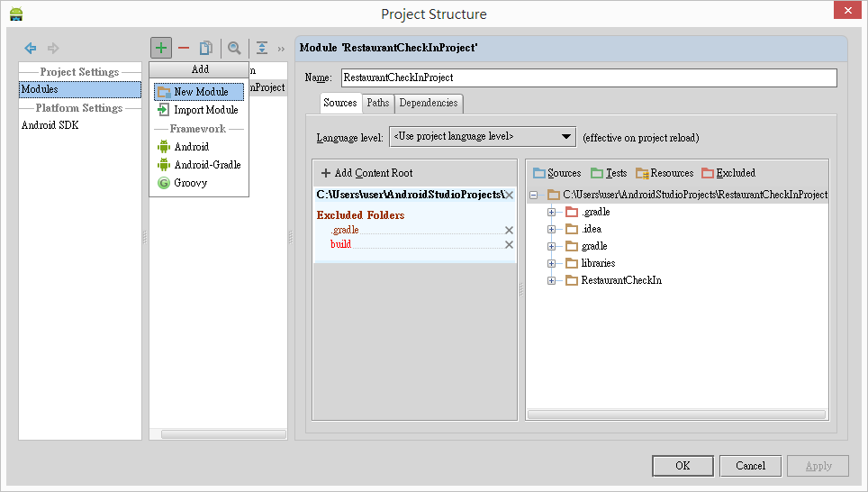
Task: Mark folder as Tests
Action: tap(609, 173)
